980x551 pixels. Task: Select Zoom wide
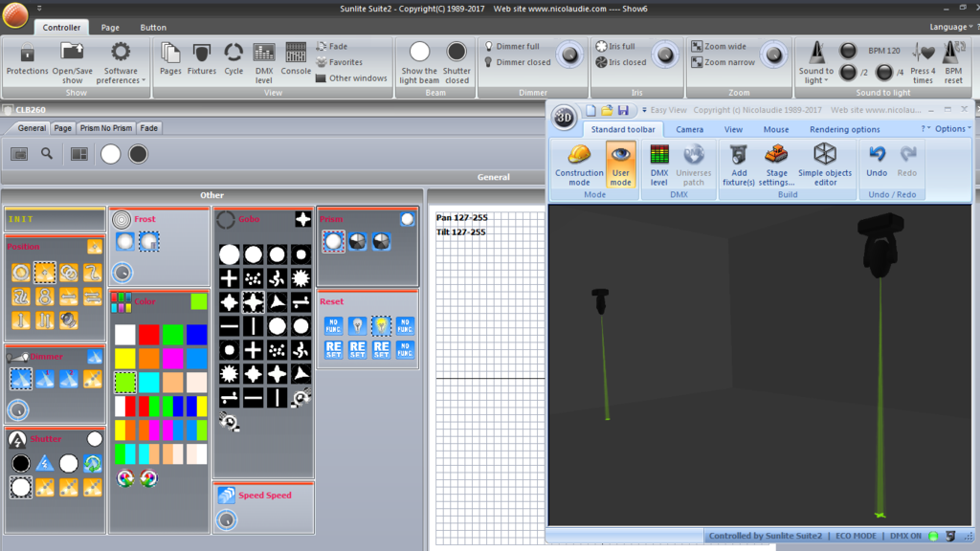719,46
